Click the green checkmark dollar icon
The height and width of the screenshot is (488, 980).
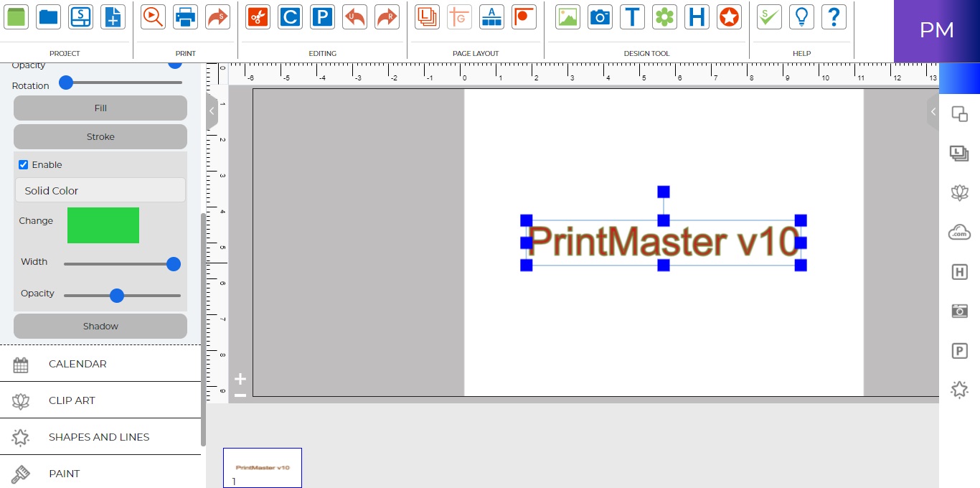coord(769,17)
